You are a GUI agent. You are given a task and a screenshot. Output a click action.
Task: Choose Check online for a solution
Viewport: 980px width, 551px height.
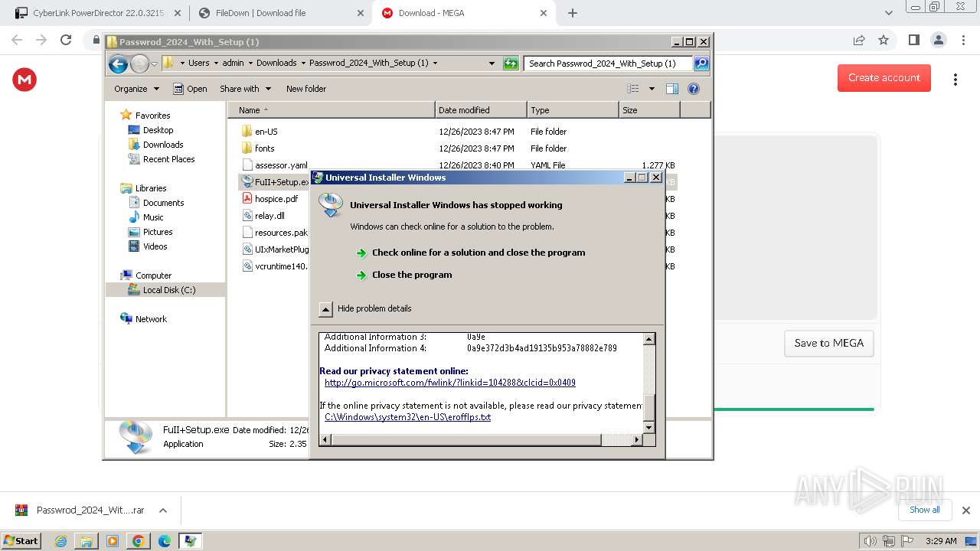pos(479,253)
